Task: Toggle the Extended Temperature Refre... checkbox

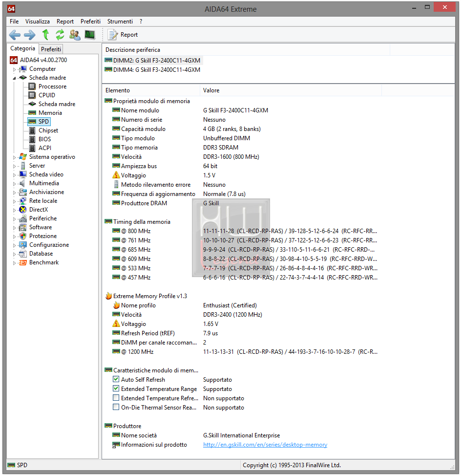Action: tap(116, 398)
